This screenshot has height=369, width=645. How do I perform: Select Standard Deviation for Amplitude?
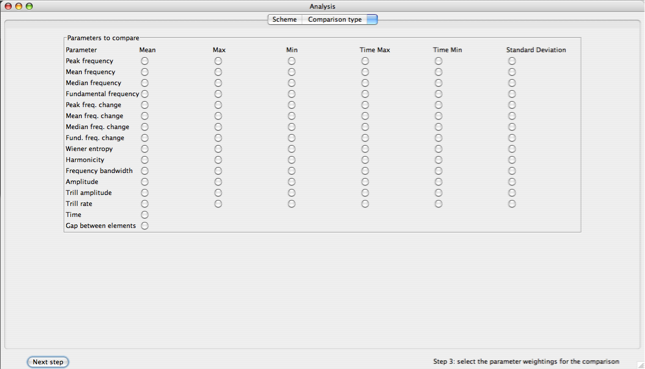(x=512, y=182)
